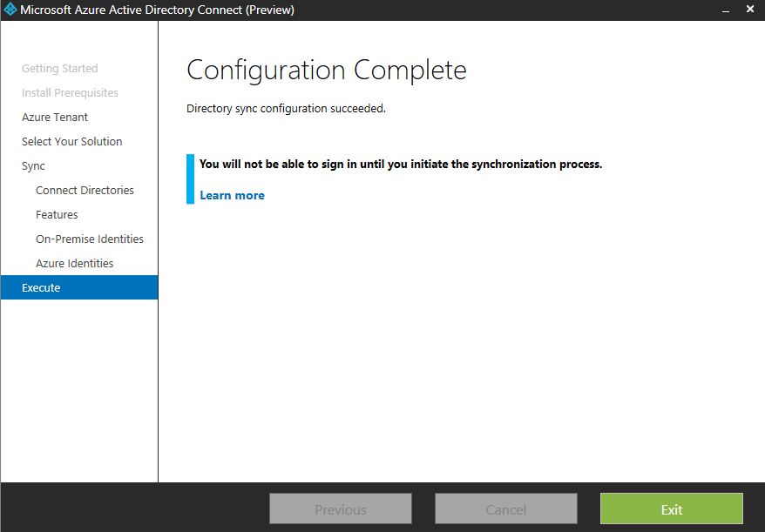Minimize the Azure AD Connect window

[x=723, y=10]
